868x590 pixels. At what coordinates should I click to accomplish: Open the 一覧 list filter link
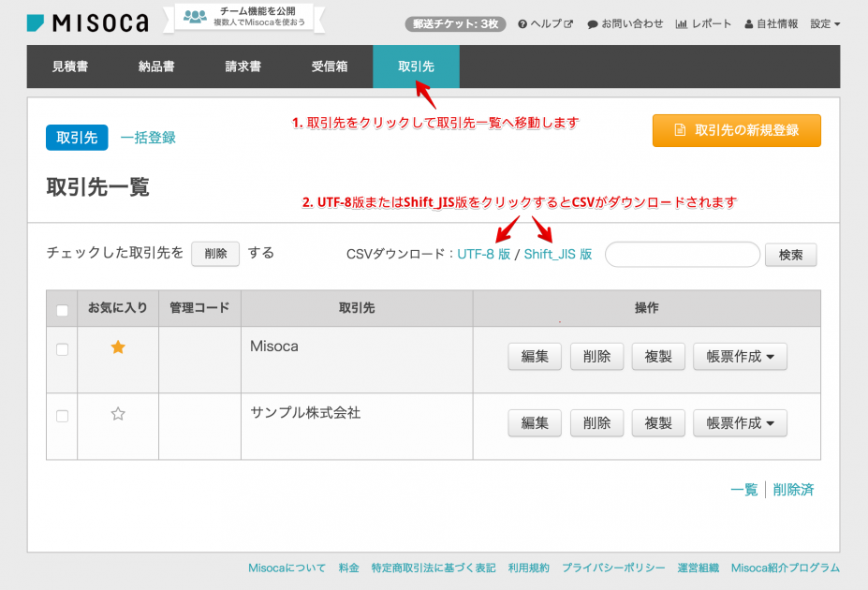point(744,490)
